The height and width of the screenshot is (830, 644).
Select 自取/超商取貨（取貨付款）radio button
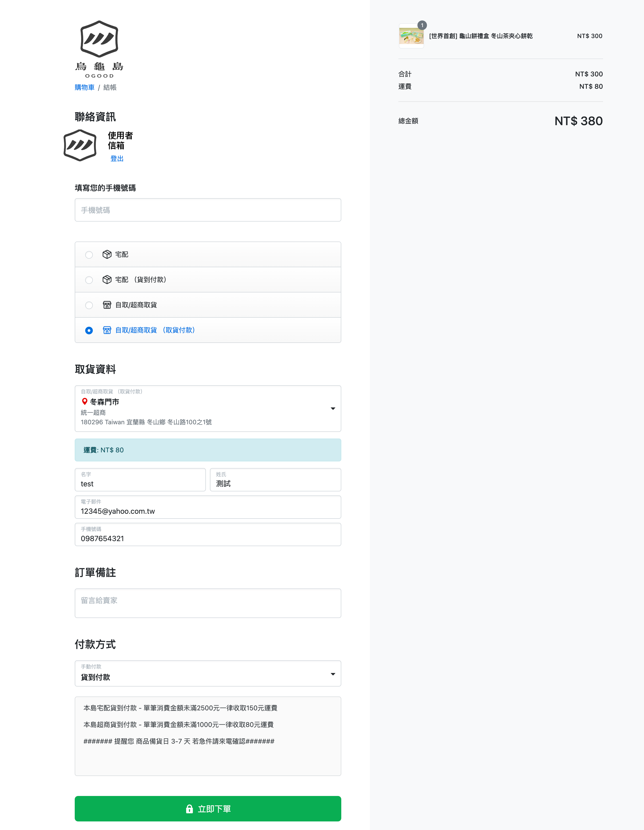point(89,330)
